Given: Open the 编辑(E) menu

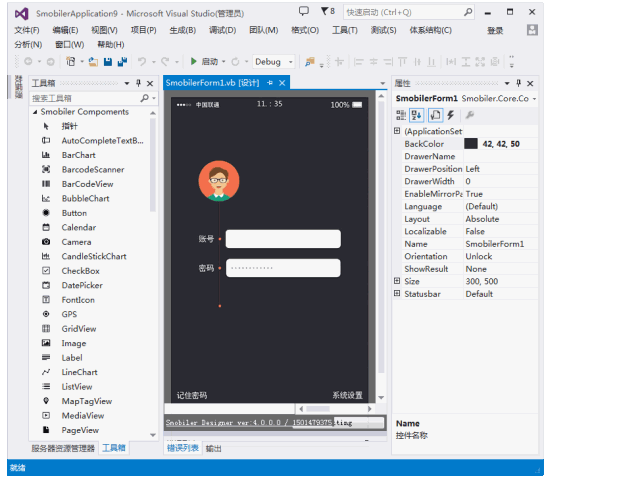Looking at the screenshot, I should [x=65, y=30].
